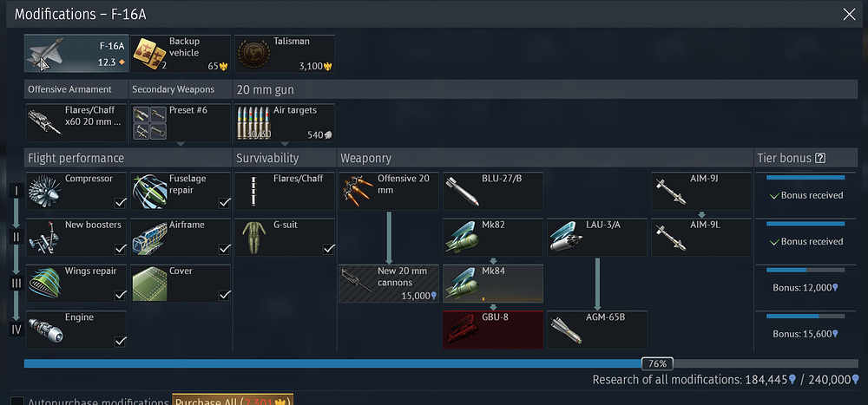
Task: Select the G-suit icon
Action: click(x=254, y=238)
